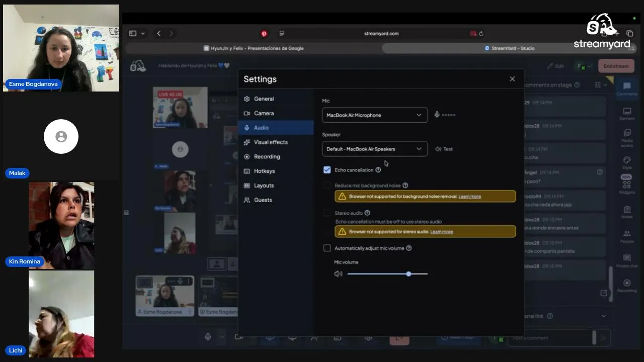The image size is (644, 362).
Task: Open the browser sidebar dropdown chevron
Action: pos(143,34)
